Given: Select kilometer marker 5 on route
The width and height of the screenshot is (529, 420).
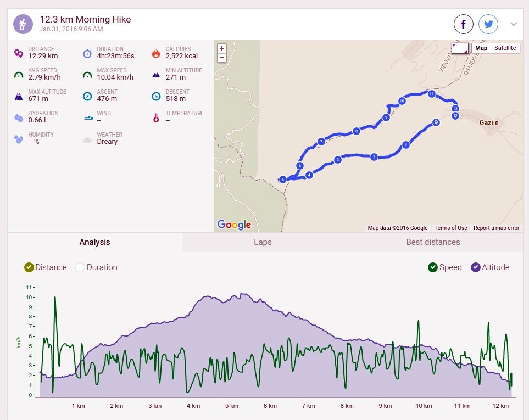Looking at the screenshot, I should click(x=283, y=180).
